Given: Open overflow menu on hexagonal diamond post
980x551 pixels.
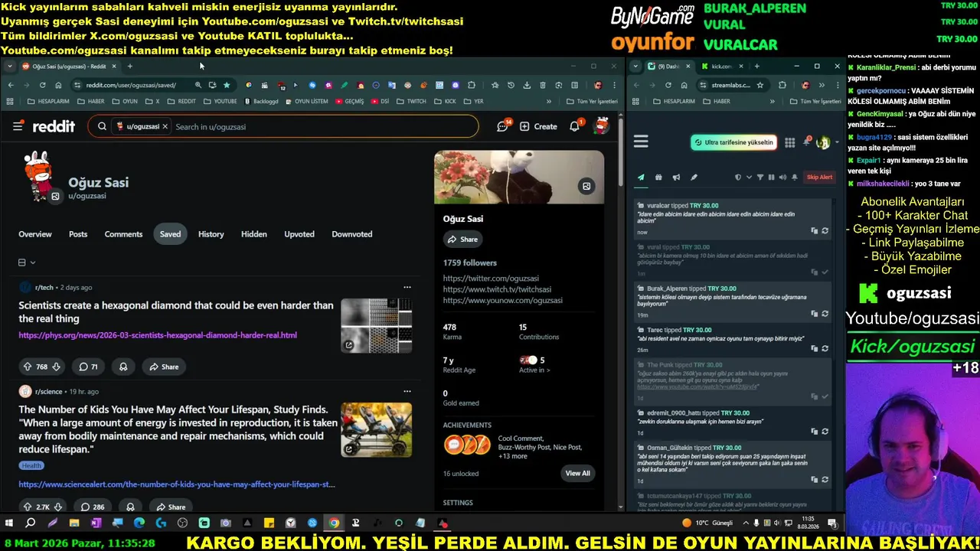Looking at the screenshot, I should pos(407,288).
